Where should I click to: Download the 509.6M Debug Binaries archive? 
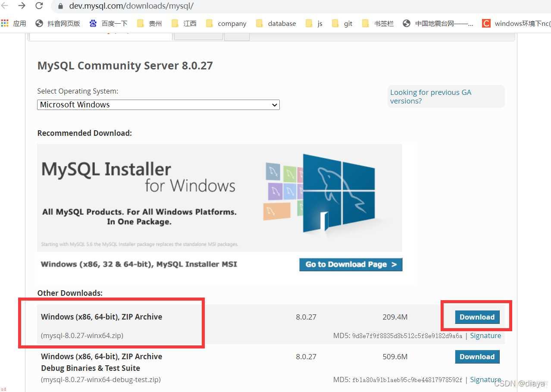tap(477, 357)
